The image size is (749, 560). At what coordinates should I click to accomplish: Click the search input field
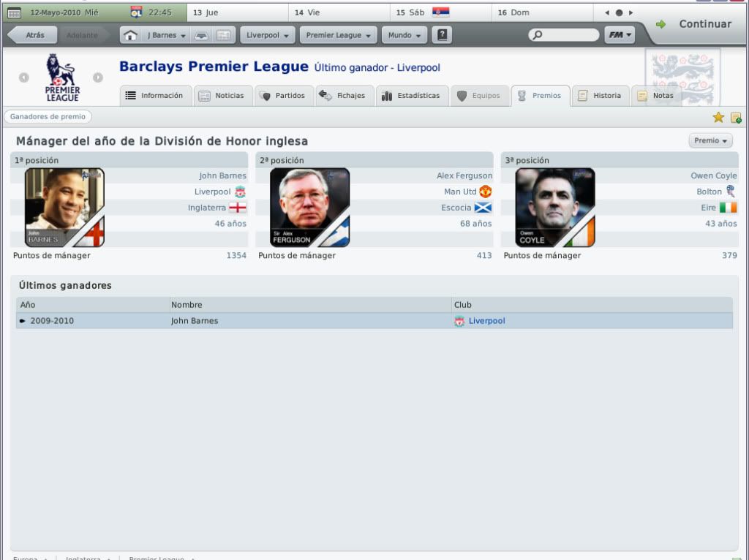click(564, 35)
